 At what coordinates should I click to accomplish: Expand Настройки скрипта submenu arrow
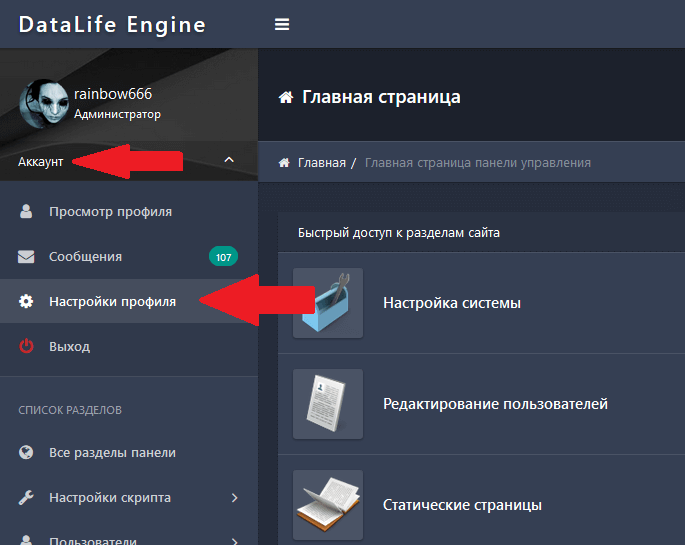[235, 498]
